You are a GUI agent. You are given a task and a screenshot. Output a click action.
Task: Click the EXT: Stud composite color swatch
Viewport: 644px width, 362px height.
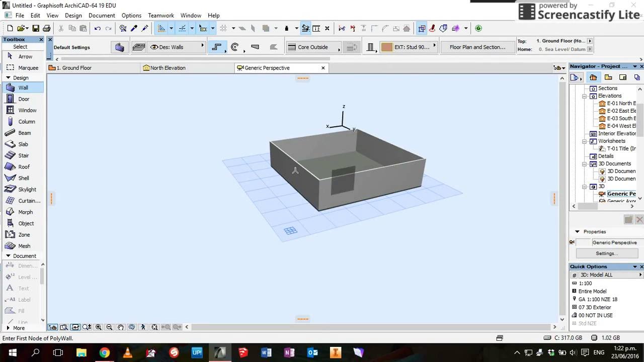click(x=386, y=47)
